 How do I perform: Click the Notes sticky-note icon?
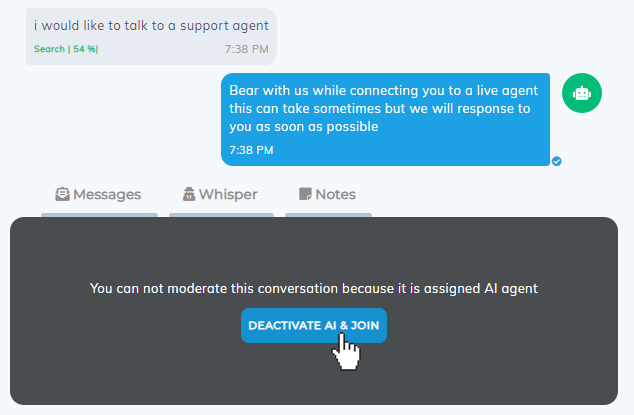(305, 194)
